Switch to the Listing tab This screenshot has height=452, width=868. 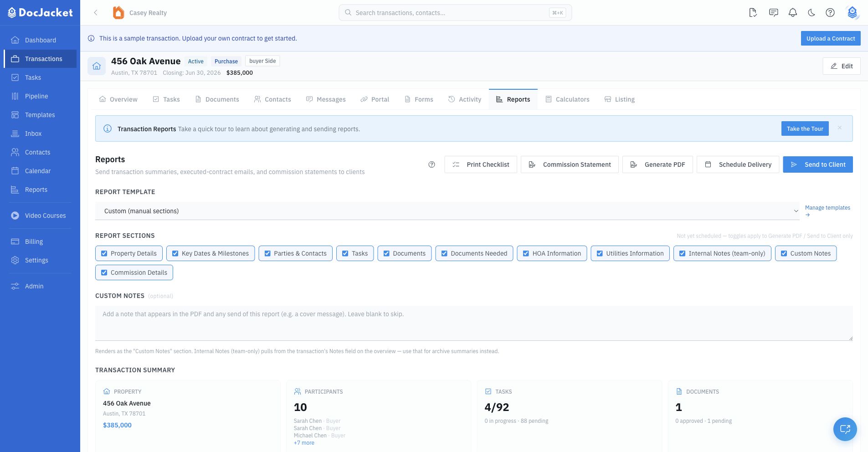tap(620, 99)
